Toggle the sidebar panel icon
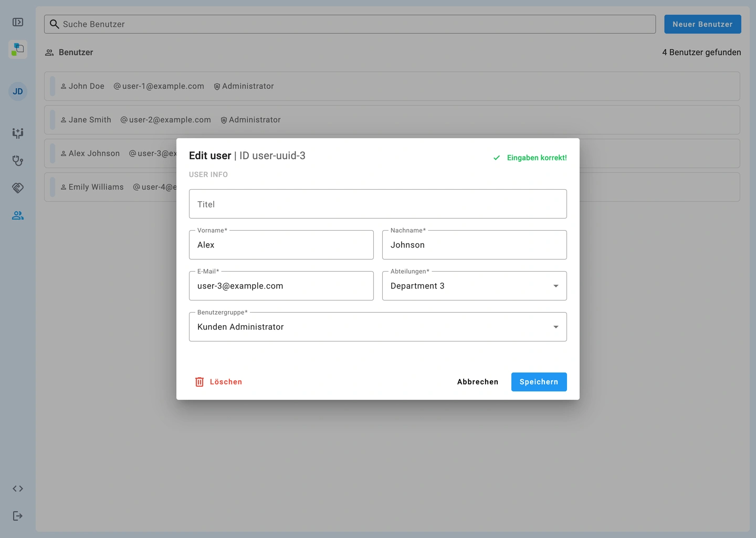Viewport: 756px width, 538px height. [18, 22]
